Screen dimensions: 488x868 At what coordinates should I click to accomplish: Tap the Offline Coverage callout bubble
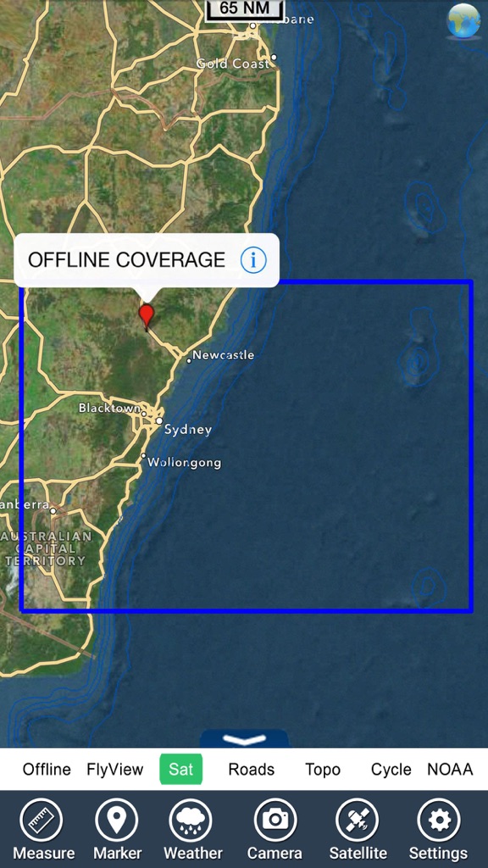tap(147, 260)
